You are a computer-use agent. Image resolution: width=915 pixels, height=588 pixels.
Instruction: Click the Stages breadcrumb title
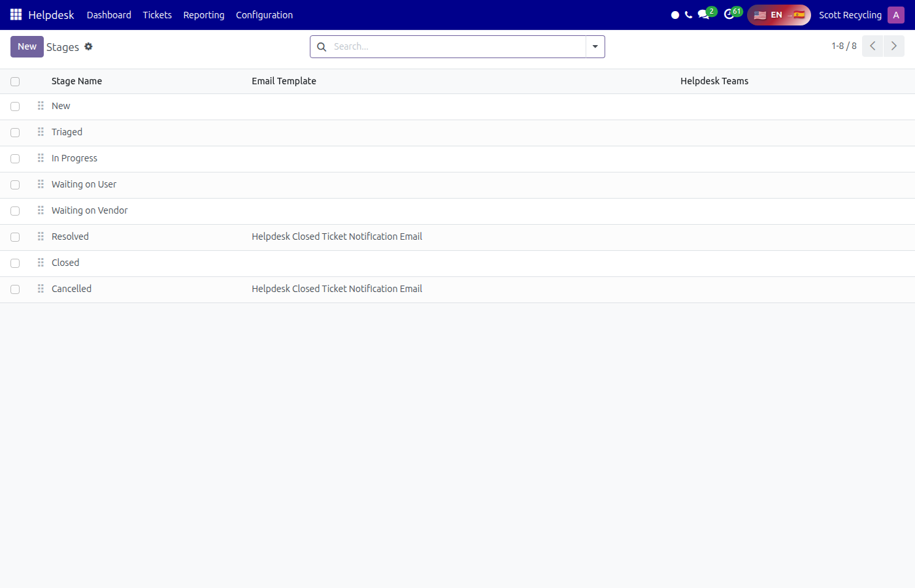click(63, 47)
